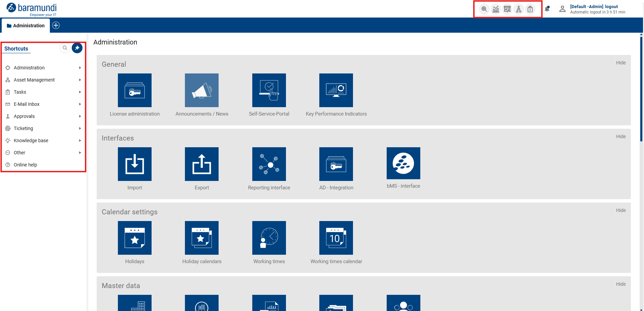
Task: Toggle the pin button in the Shortcuts panel
Action: [77, 48]
